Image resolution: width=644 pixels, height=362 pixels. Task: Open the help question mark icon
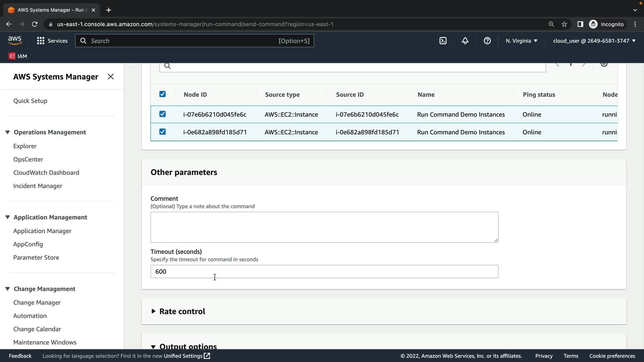click(487, 41)
